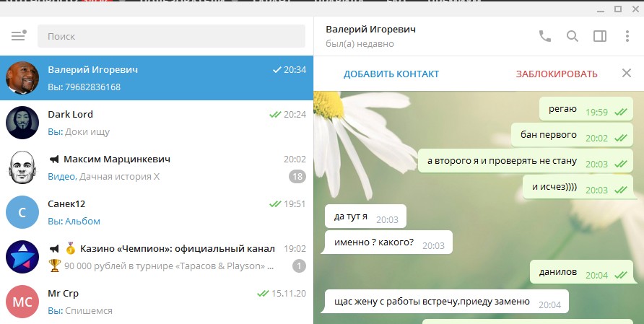Click preview text Вы: Альбом
The width and height of the screenshot is (644, 324).
click(x=74, y=222)
